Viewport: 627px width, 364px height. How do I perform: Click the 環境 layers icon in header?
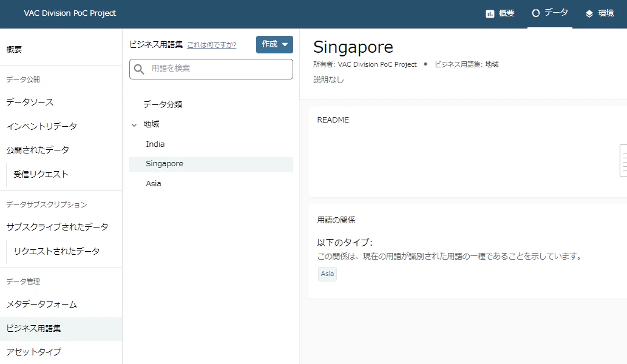[589, 14]
